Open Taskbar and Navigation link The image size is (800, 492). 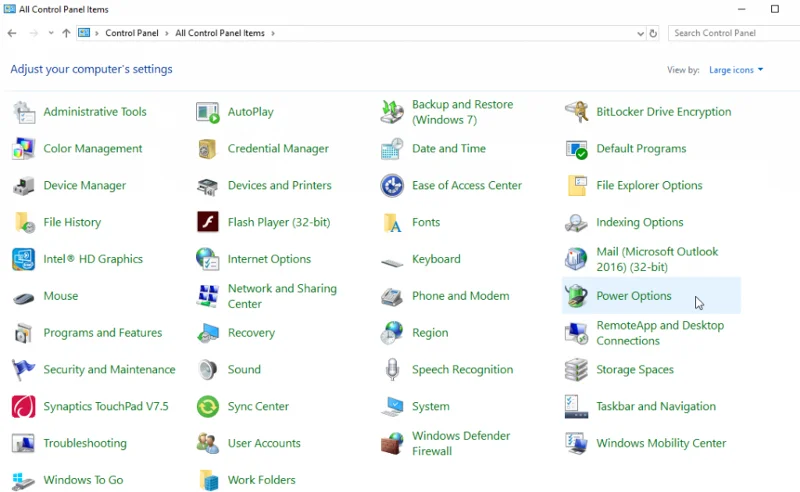[656, 407]
